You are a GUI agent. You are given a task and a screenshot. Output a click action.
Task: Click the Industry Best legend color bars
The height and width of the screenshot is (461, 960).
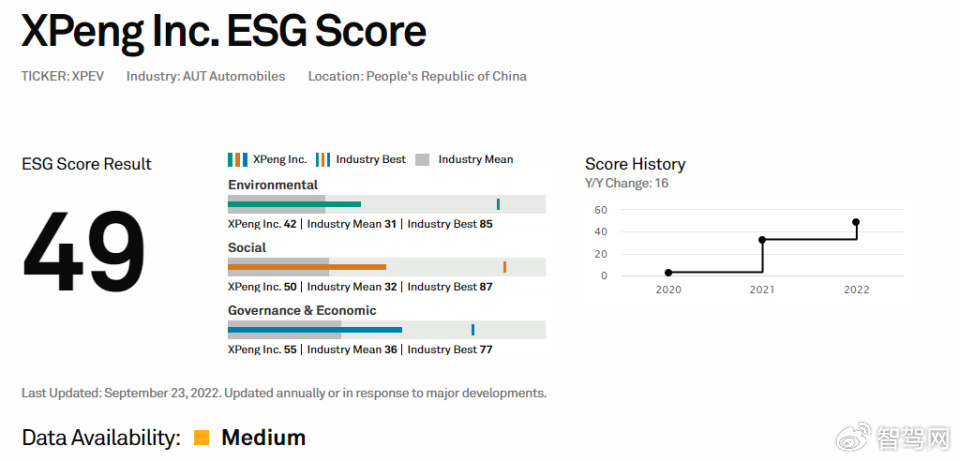coord(323,160)
